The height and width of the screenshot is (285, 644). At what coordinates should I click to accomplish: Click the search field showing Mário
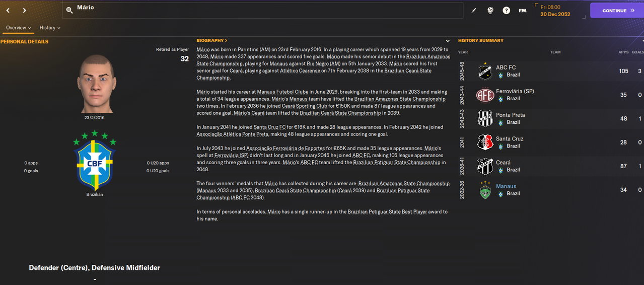(x=262, y=10)
